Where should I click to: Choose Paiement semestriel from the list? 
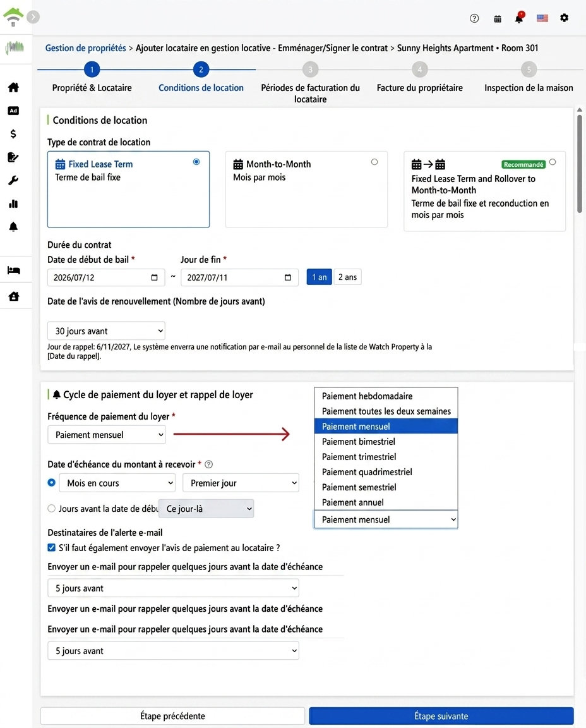click(386, 487)
